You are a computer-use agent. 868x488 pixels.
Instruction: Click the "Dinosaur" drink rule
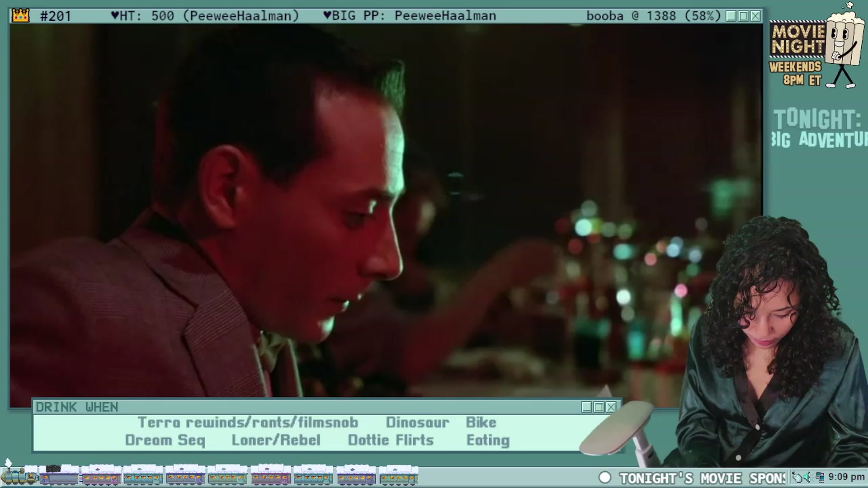pos(417,422)
